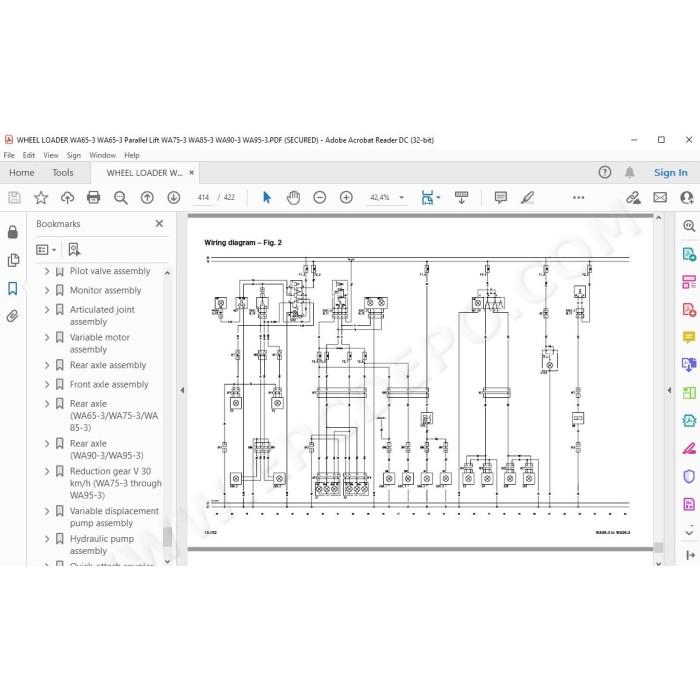Open Rear axle (WA65-3/WA75-3/WA85-3) bookmark
This screenshot has width=700, height=700.
click(x=114, y=416)
